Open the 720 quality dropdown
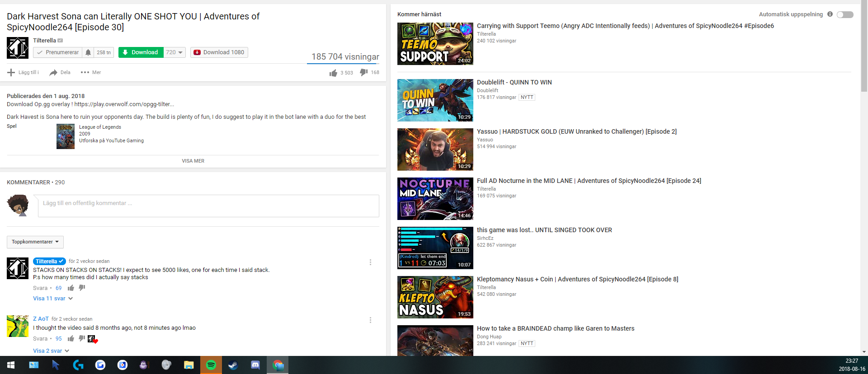The height and width of the screenshot is (374, 868). (x=175, y=52)
